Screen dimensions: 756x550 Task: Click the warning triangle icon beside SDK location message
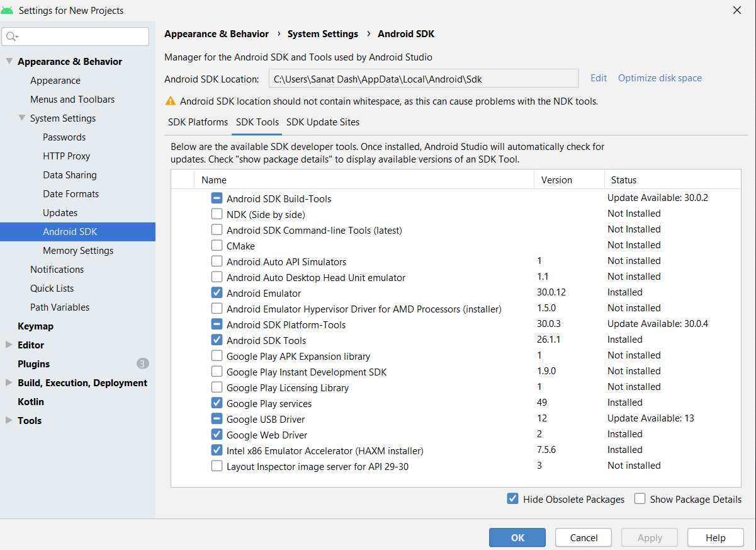coord(170,101)
